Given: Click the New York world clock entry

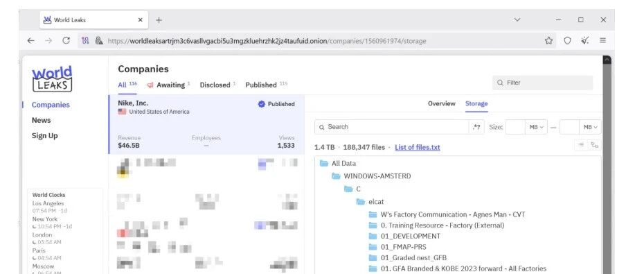Looking at the screenshot, I should pyautogui.click(x=52, y=223).
